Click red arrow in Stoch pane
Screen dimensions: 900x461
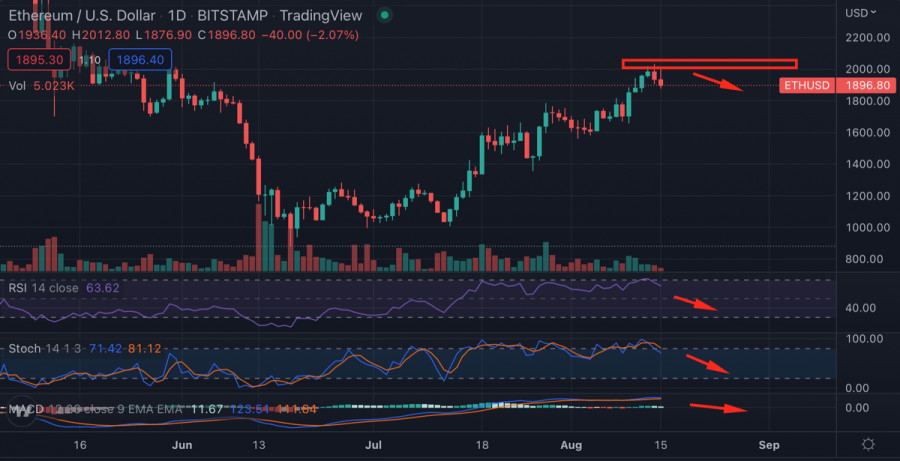coord(708,364)
